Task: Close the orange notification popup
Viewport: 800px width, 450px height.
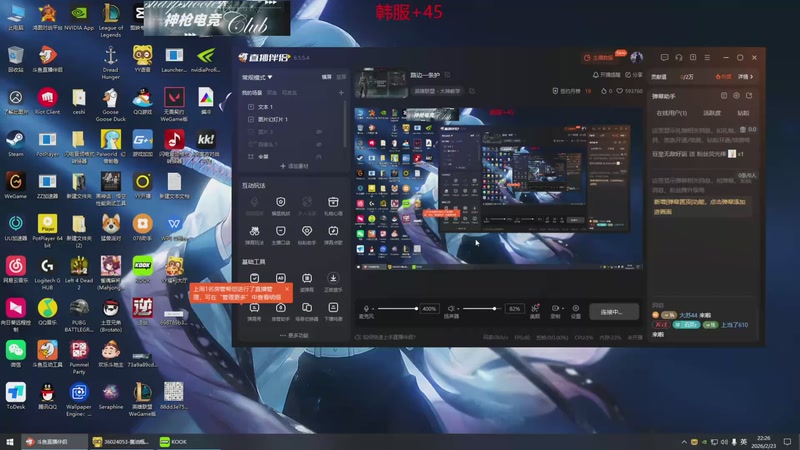Action: pyautogui.click(x=287, y=289)
